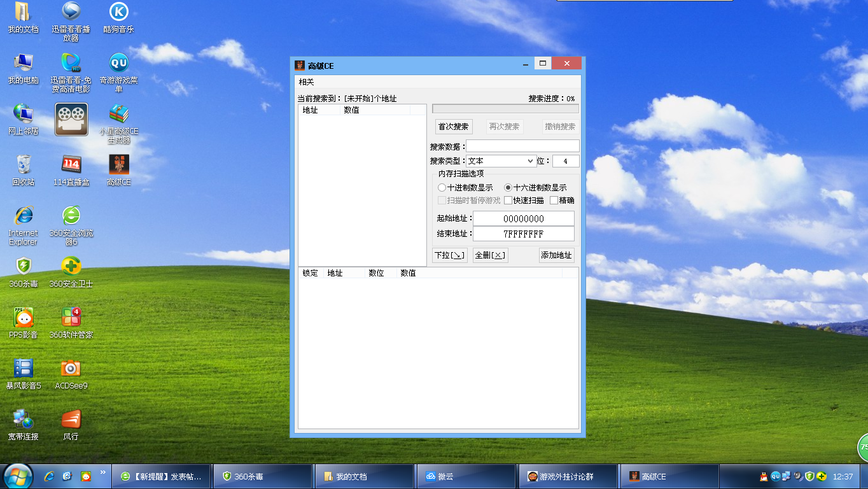Screen dimensions: 868x489
Task: Click the 添加地址 button
Action: [x=556, y=255]
